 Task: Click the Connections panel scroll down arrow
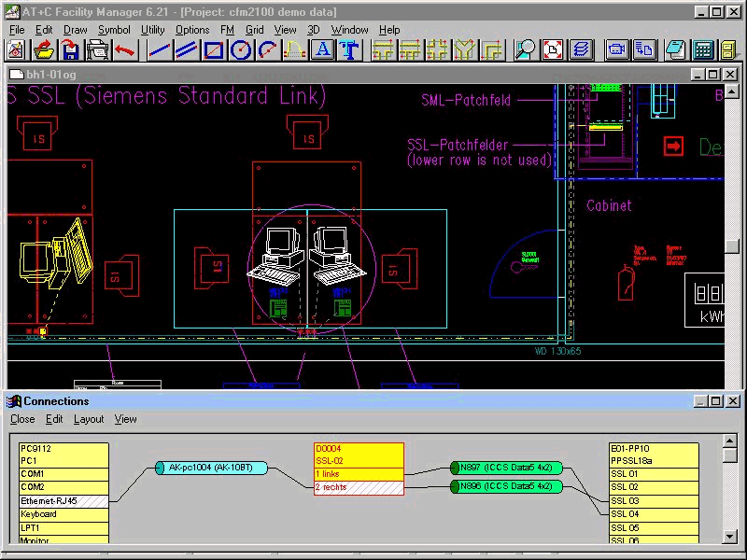(x=730, y=536)
